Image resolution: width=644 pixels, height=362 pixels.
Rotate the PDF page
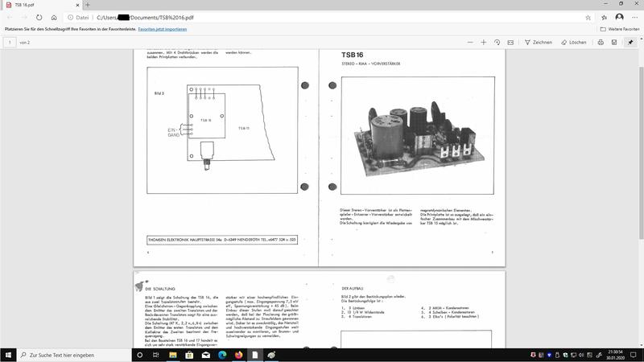(497, 42)
